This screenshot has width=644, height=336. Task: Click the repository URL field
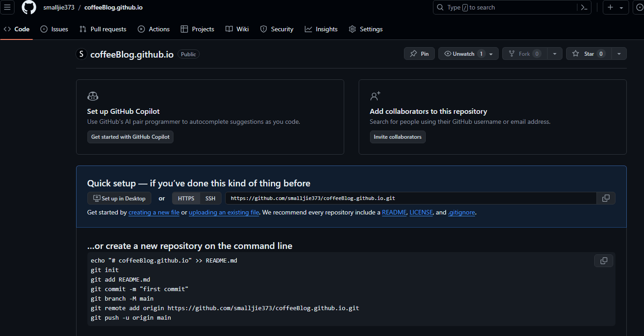pyautogui.click(x=411, y=198)
